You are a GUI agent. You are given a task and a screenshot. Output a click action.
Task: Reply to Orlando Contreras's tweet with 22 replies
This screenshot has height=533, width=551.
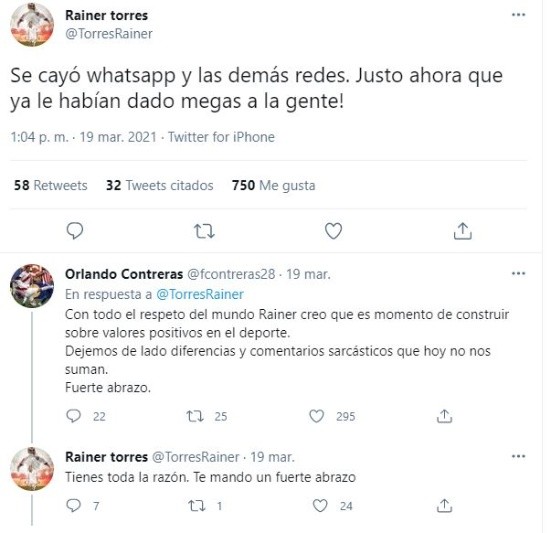(73, 416)
